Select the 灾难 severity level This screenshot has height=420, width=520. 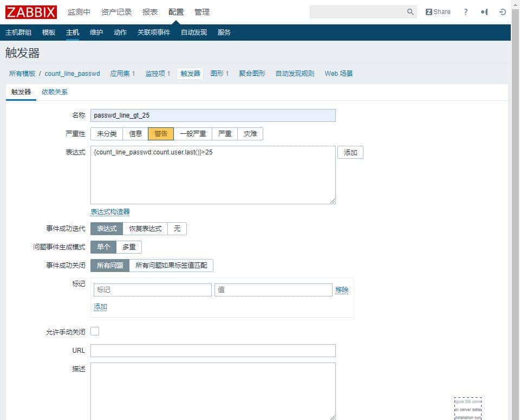click(x=250, y=134)
